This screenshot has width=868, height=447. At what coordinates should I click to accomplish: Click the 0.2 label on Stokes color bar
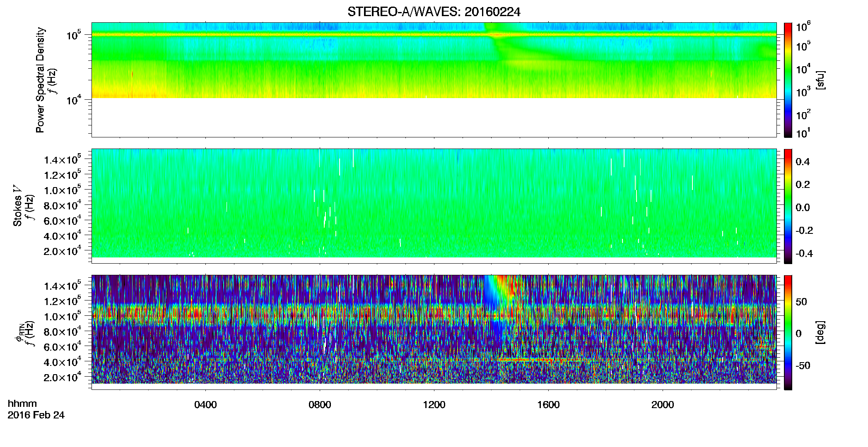(803, 185)
